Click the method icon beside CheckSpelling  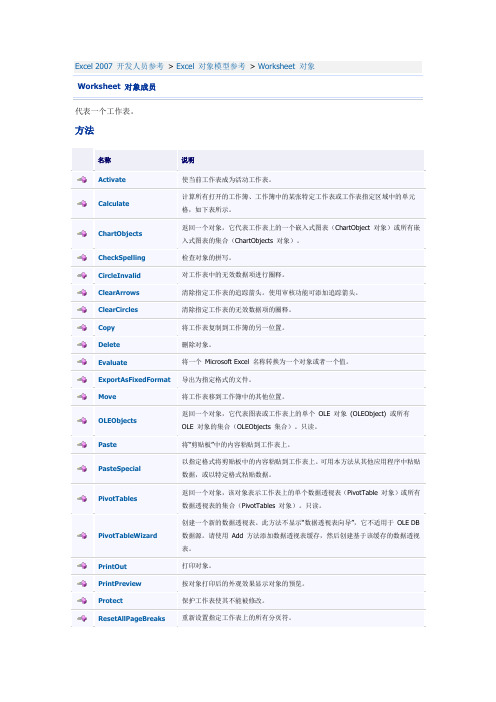tap(82, 257)
